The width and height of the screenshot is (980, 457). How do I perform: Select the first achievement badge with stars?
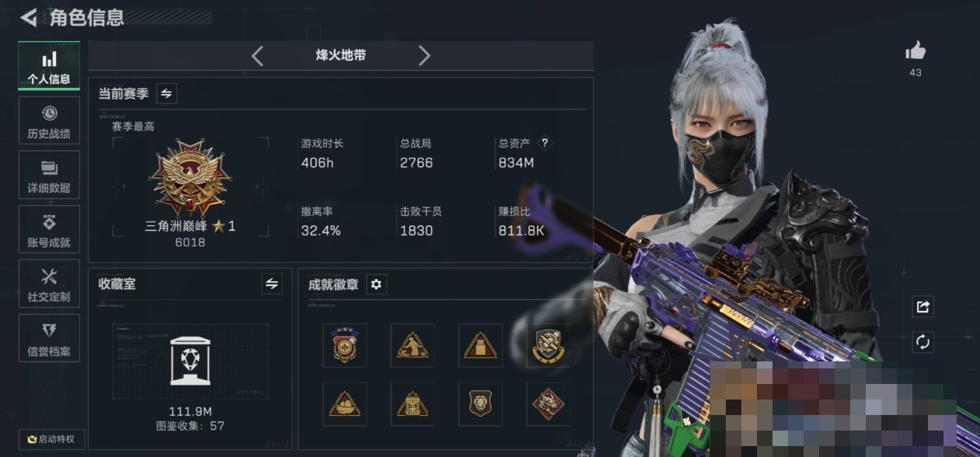[x=344, y=345]
